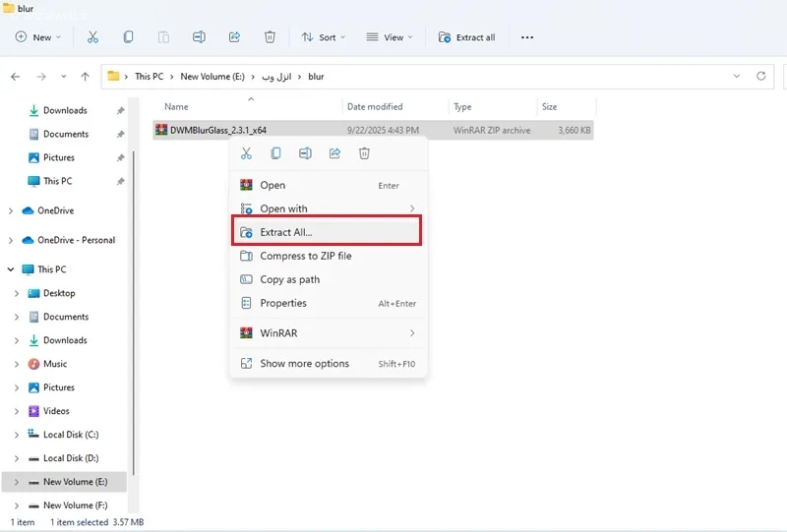Click the Cut scissors icon in the context menu
Viewport: 787px width, 532px height.
click(x=246, y=153)
